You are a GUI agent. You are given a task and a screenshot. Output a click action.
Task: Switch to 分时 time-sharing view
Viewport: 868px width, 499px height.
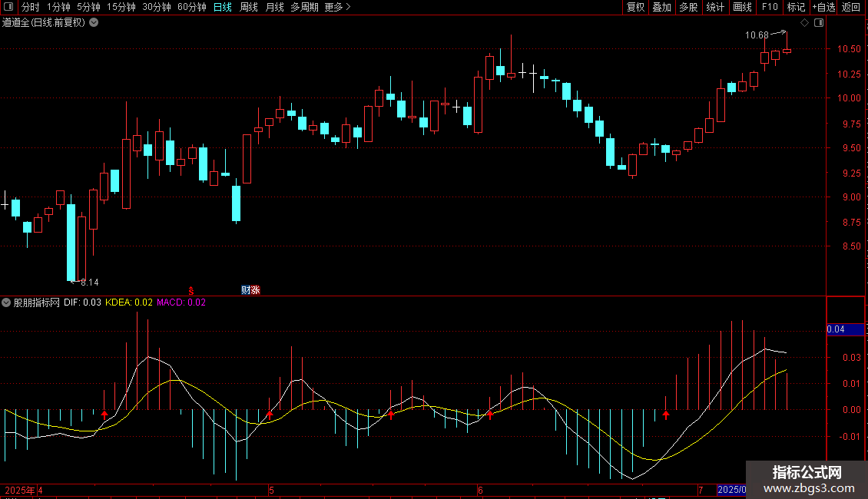30,7
